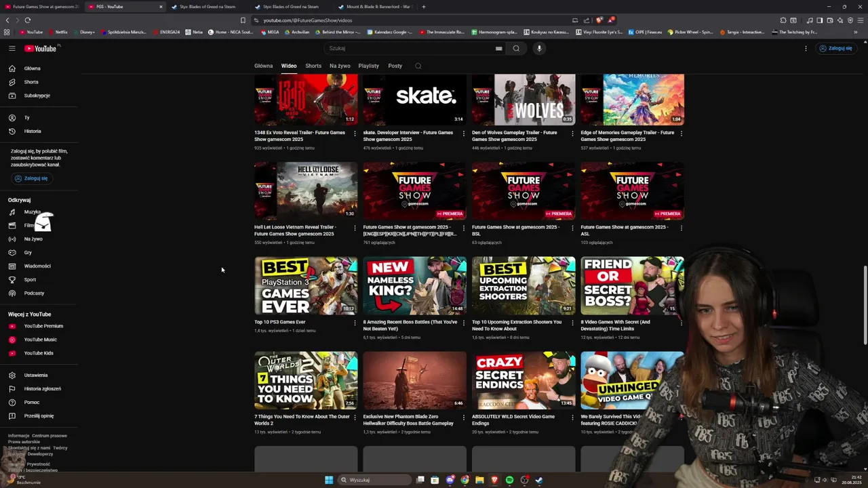Viewport: 868px width, 488px height.
Task: Open Muzyka in the Odkrywaj section
Action: click(x=33, y=212)
